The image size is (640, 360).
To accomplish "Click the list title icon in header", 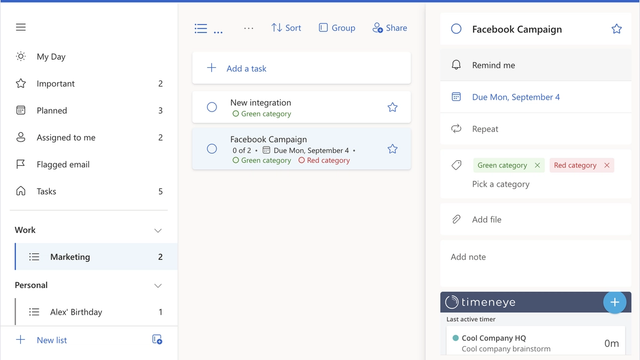I will click(201, 28).
